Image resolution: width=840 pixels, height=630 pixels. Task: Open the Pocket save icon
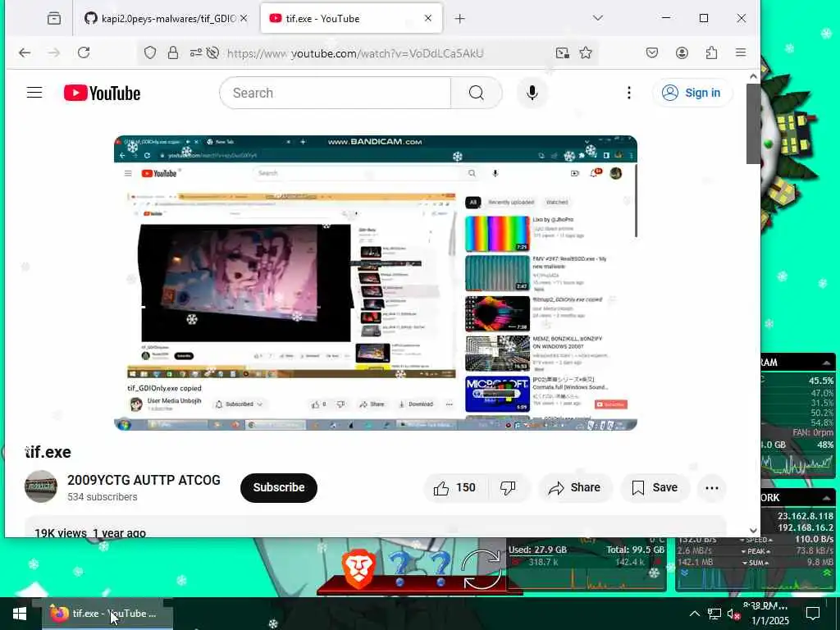pos(652,52)
